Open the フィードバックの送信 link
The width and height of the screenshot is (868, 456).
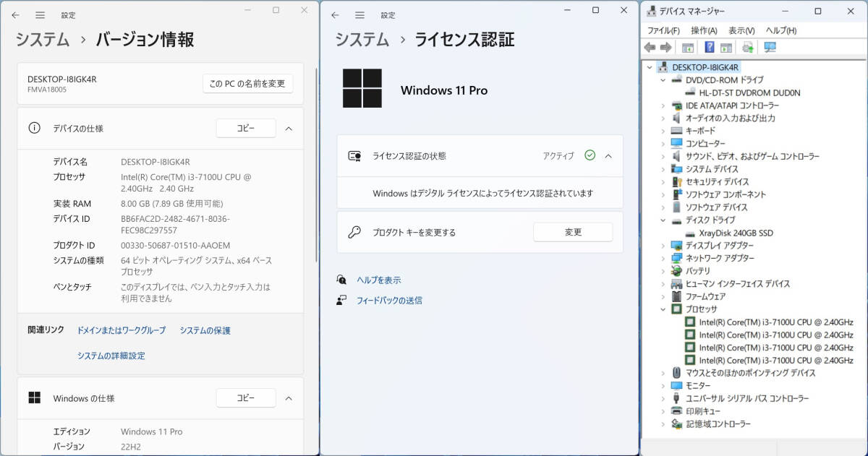pos(389,300)
